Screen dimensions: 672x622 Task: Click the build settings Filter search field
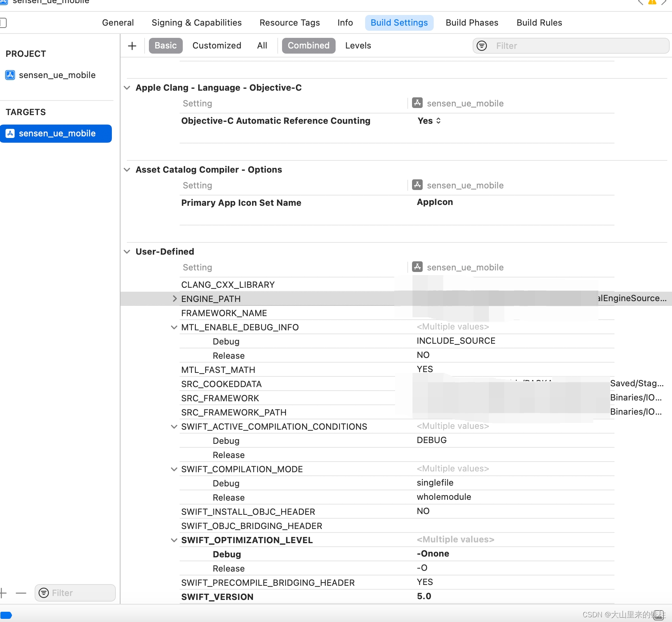click(571, 46)
